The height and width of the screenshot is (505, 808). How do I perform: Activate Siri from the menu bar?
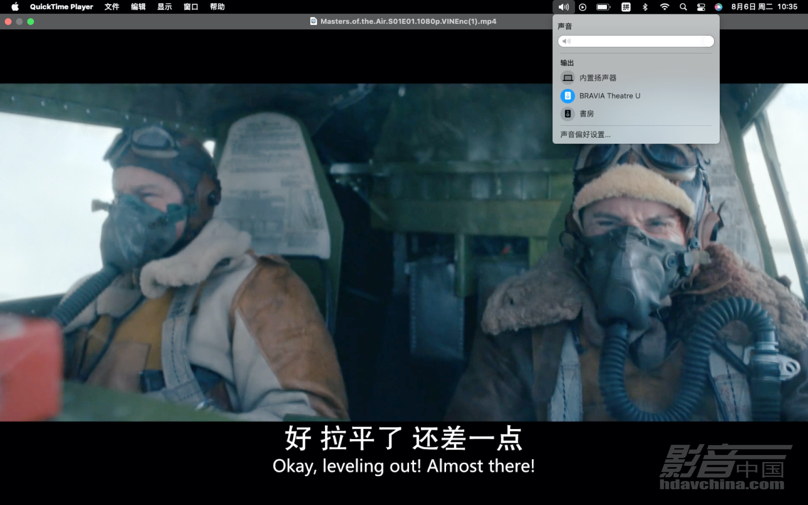point(718,7)
